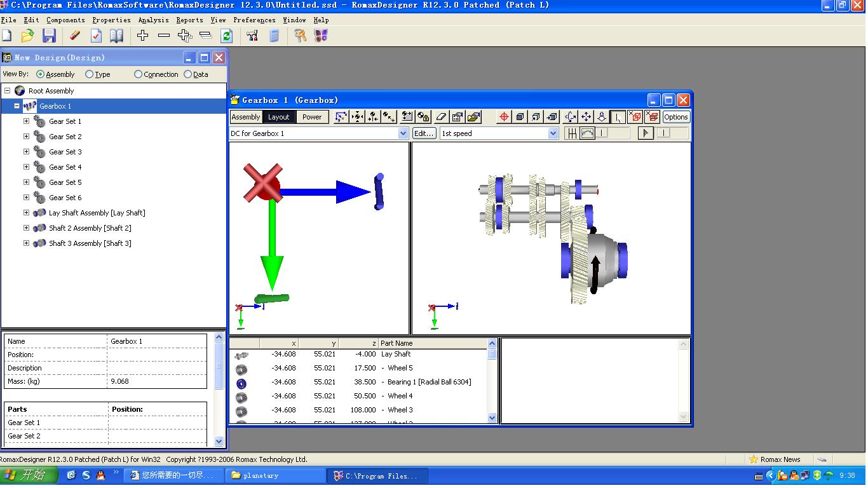This screenshot has width=868, height=488.
Task: Expand the Gear Set 1 node
Action: coord(26,121)
